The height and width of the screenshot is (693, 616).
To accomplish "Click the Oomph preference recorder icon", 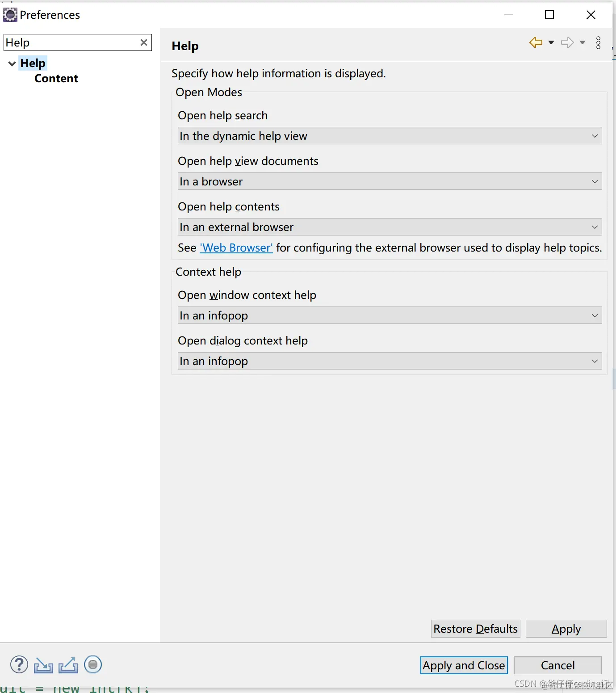I will tap(93, 664).
